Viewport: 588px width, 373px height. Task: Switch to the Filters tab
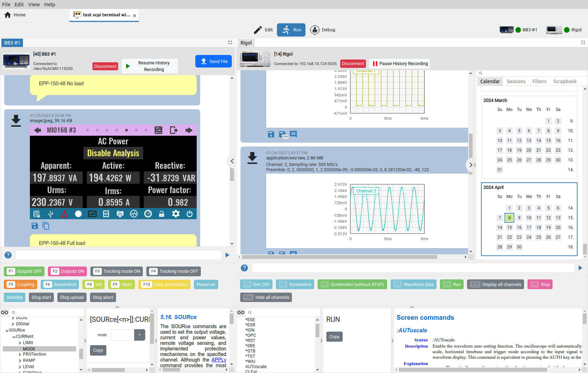539,81
